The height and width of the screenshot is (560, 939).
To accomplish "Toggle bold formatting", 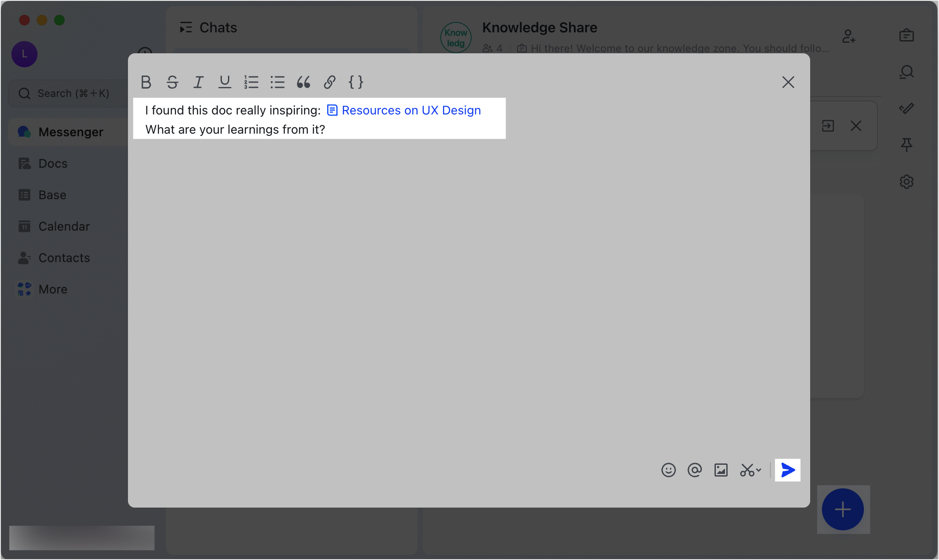I will (146, 82).
